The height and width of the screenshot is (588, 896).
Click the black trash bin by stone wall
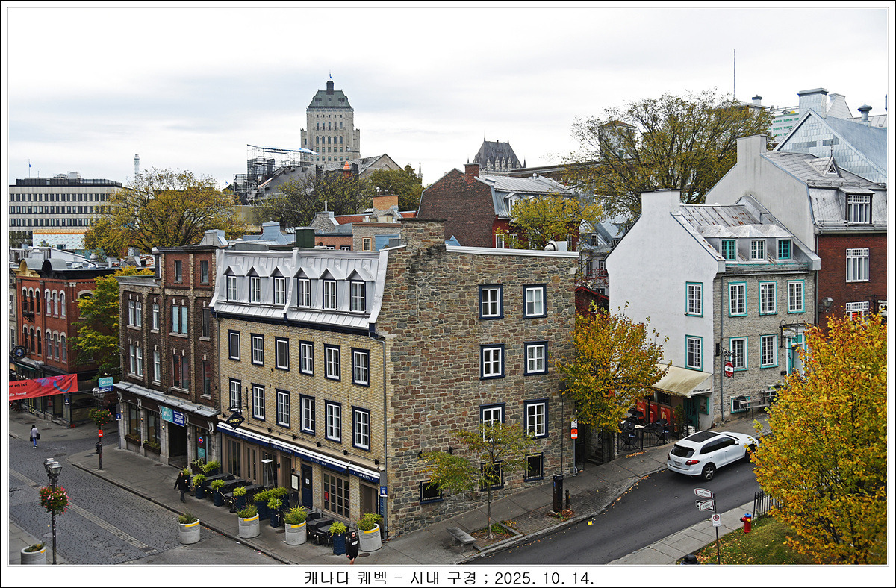pyautogui.click(x=558, y=493)
